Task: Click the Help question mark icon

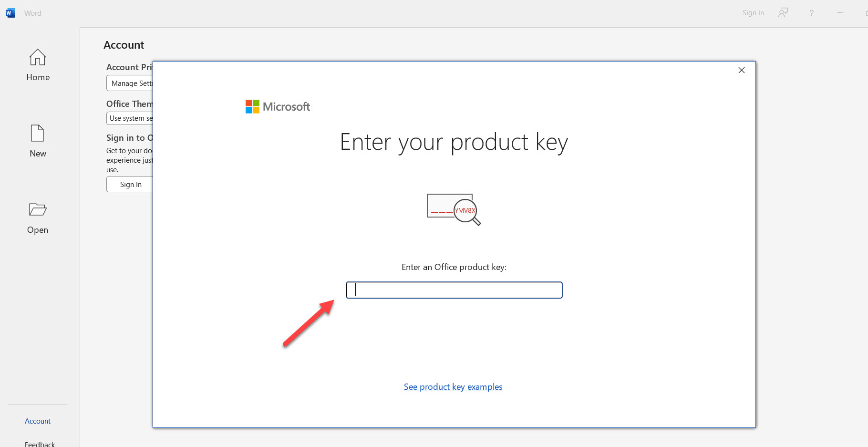Action: pos(811,13)
